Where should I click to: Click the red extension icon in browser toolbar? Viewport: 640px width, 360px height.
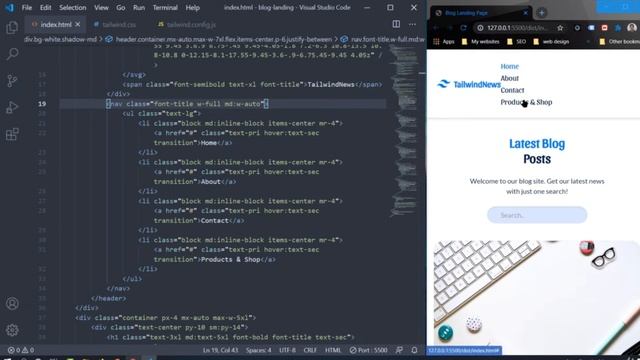[604, 28]
